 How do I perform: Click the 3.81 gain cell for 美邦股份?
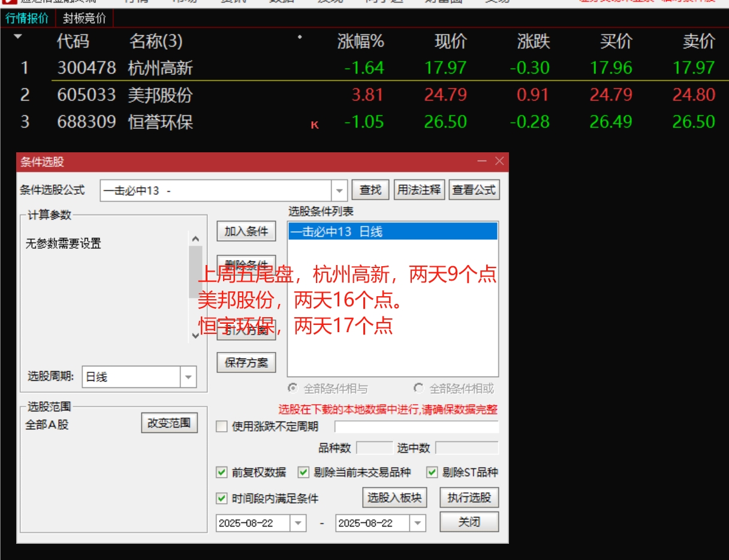click(x=368, y=95)
